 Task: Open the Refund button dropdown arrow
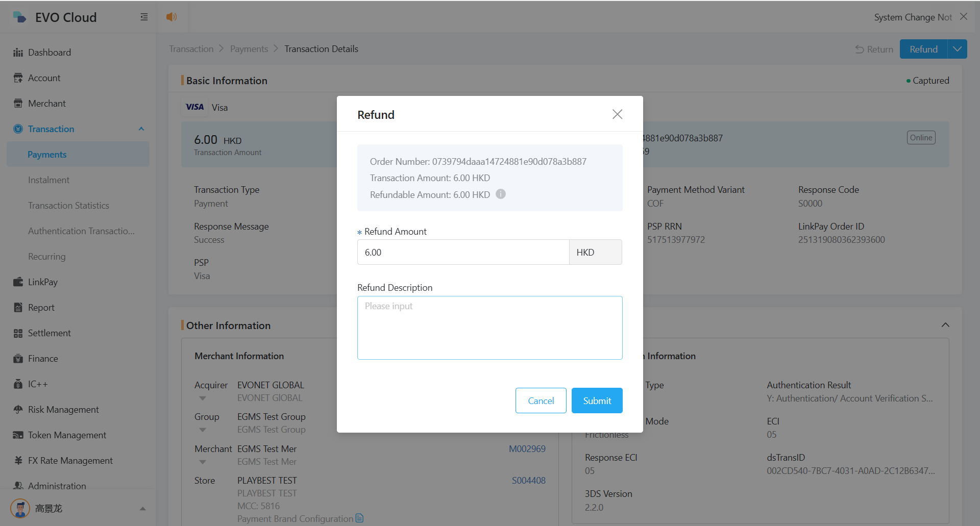957,49
